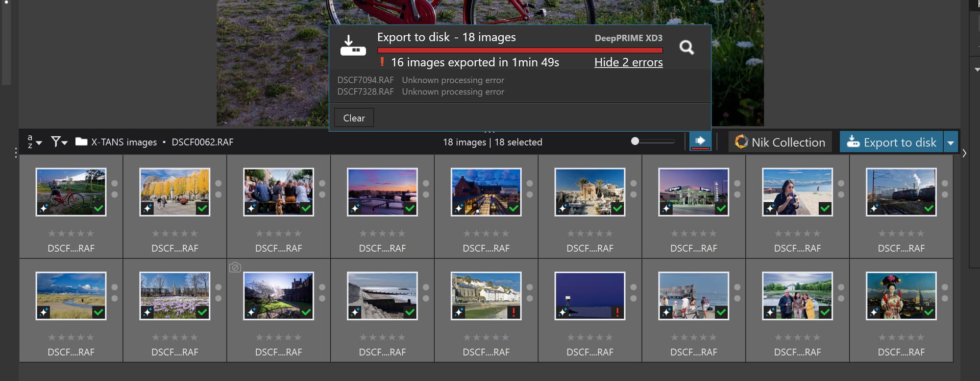Image resolution: width=980 pixels, height=381 pixels.
Task: Toggle lower dot beside sunset bridge thumbnail
Action: click(x=426, y=195)
